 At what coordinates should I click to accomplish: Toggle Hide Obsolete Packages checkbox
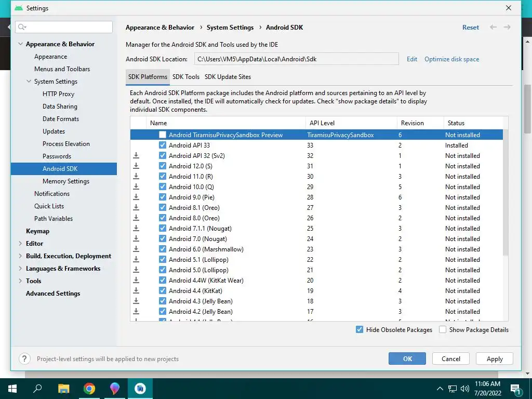click(360, 329)
